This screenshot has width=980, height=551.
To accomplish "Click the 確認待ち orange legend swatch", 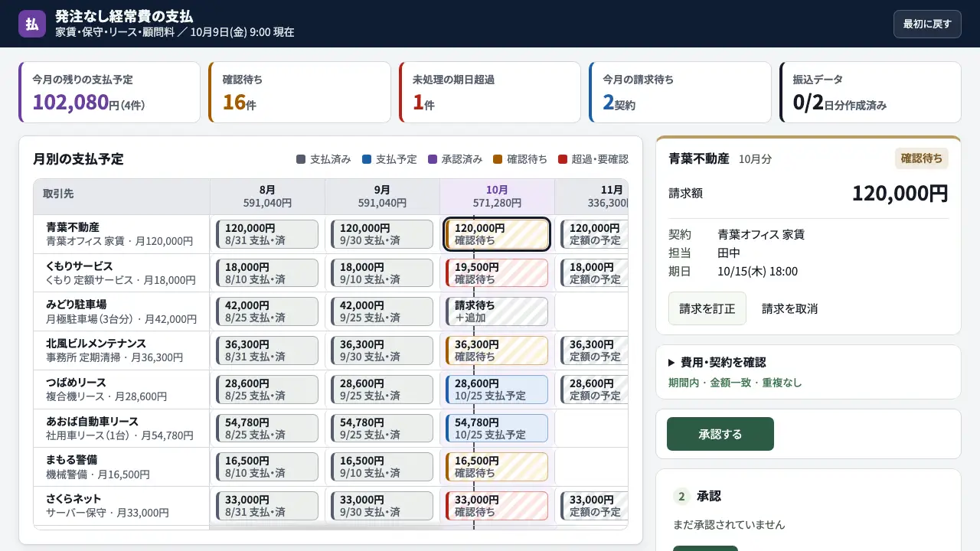I will coord(498,159).
